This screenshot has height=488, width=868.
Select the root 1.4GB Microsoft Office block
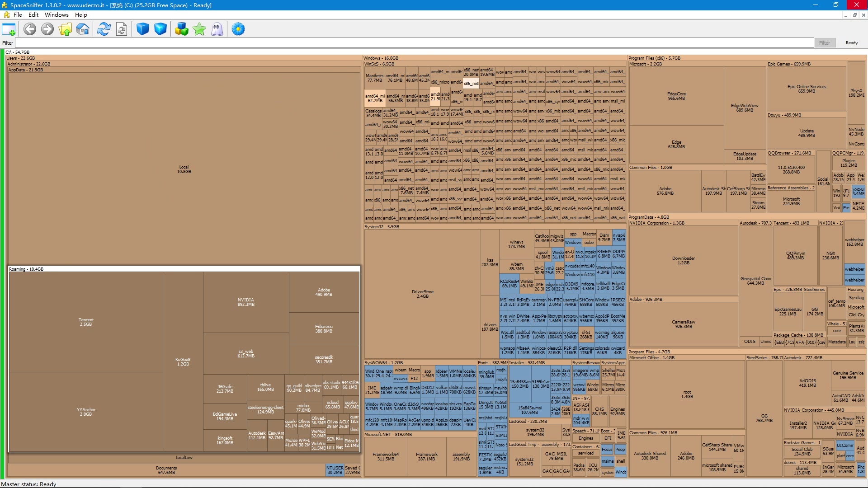coord(687,394)
